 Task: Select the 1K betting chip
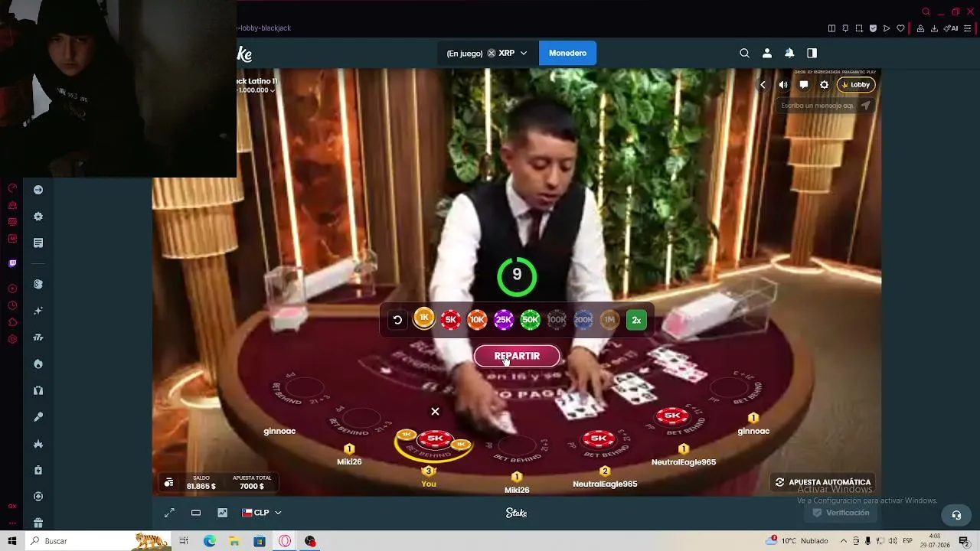click(423, 318)
